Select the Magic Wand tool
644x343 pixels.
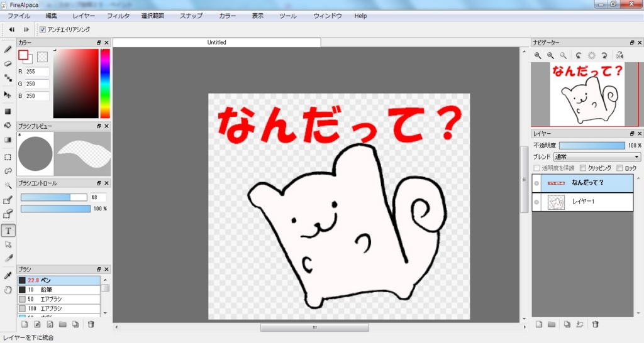(8, 185)
